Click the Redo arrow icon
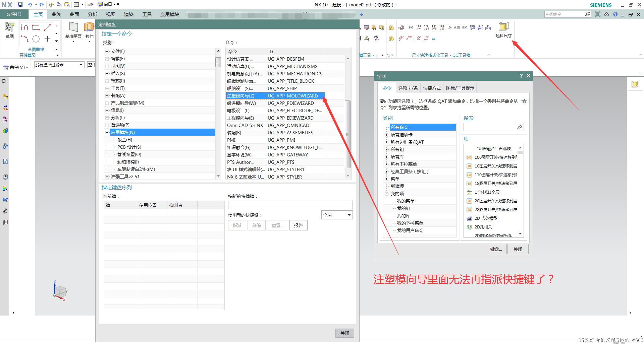 click(x=42, y=5)
